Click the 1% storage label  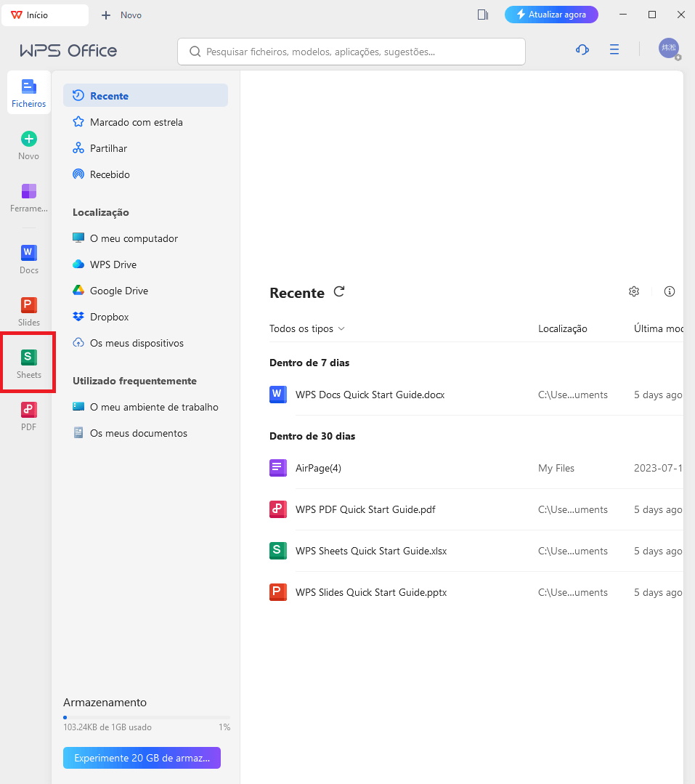point(224,727)
